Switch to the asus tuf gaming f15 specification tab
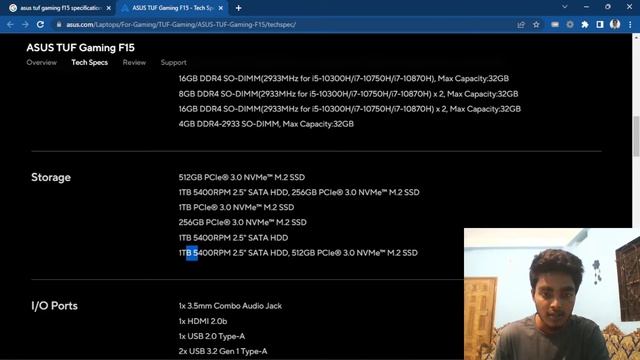Viewport: 640px width, 360px height. (60, 8)
